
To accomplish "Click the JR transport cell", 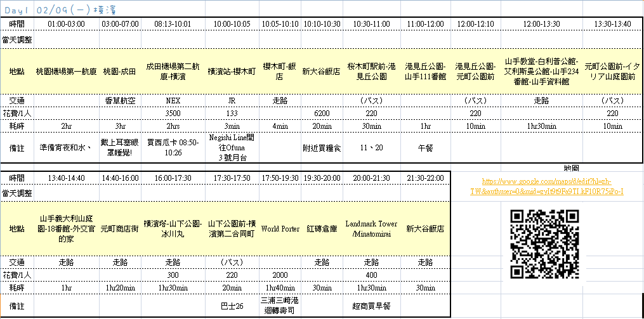I will point(232,101).
